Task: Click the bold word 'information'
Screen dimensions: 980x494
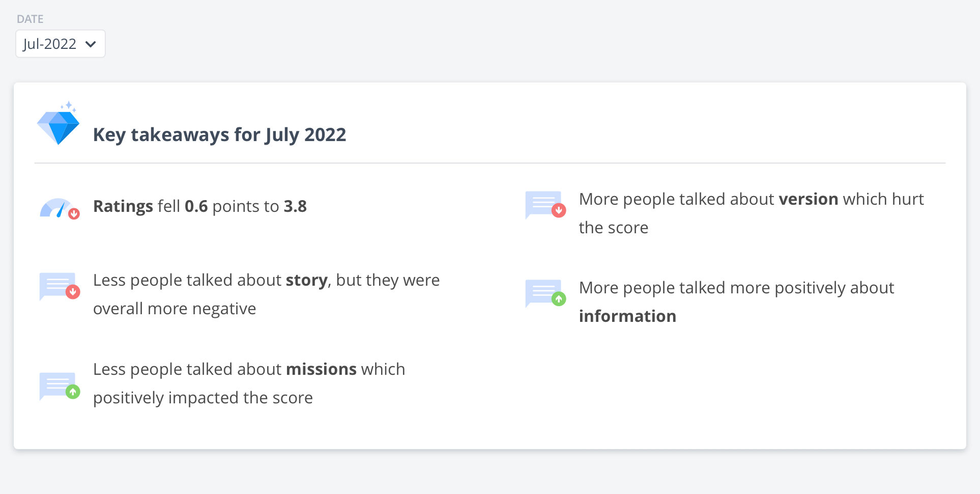Action: coord(627,316)
